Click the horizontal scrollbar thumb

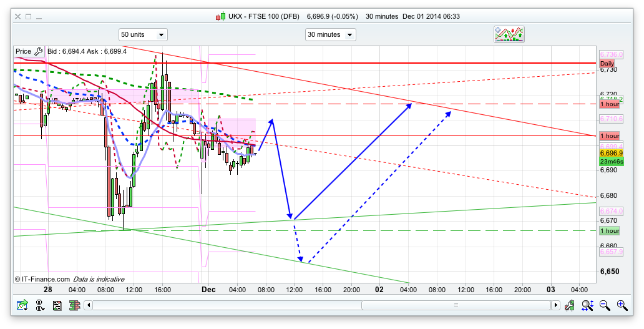(x=456, y=305)
